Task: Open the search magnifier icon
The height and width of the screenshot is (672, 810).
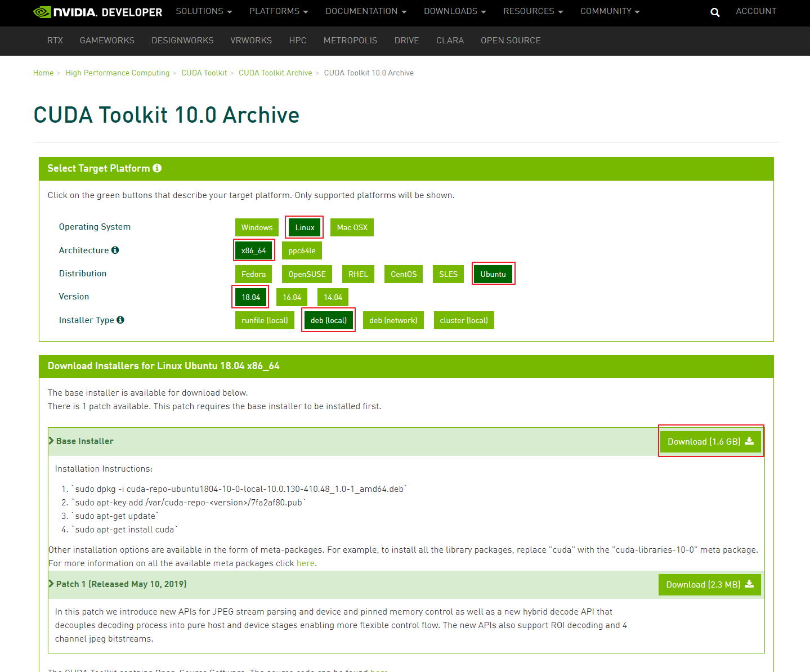Action: pos(715,12)
